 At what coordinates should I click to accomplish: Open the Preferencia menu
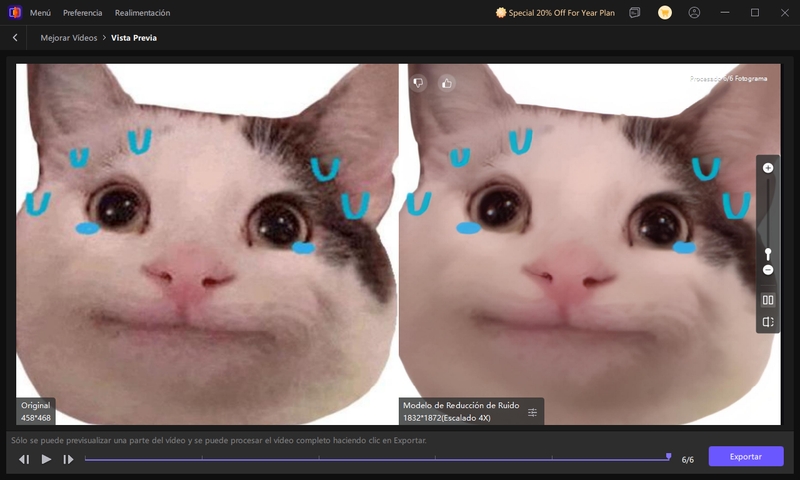tap(83, 13)
